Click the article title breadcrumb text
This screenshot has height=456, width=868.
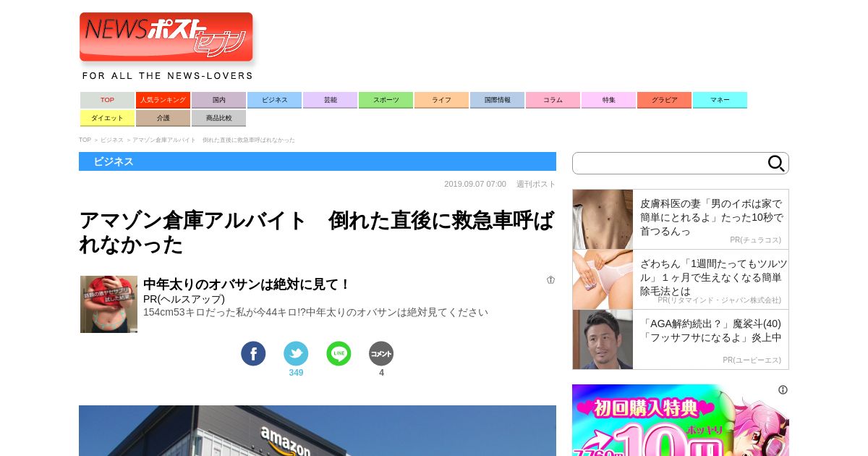click(213, 140)
